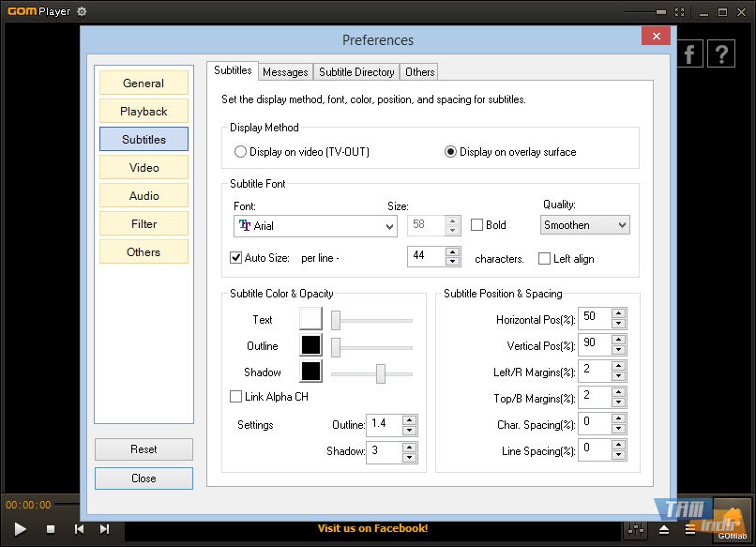Decrease Vertical Pos percentage
Image resolution: width=756 pixels, height=547 pixels.
click(619, 349)
